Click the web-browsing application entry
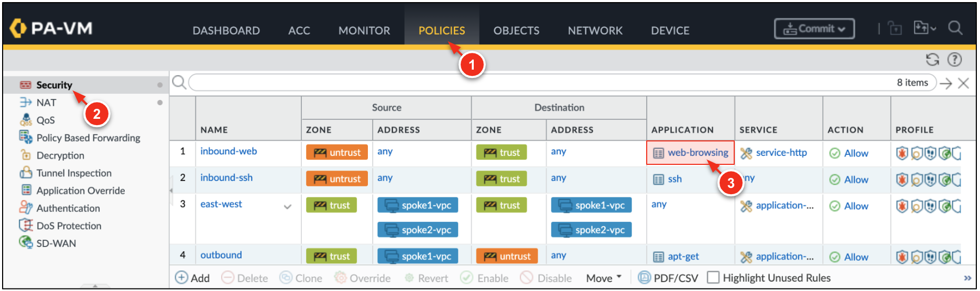 coord(697,153)
